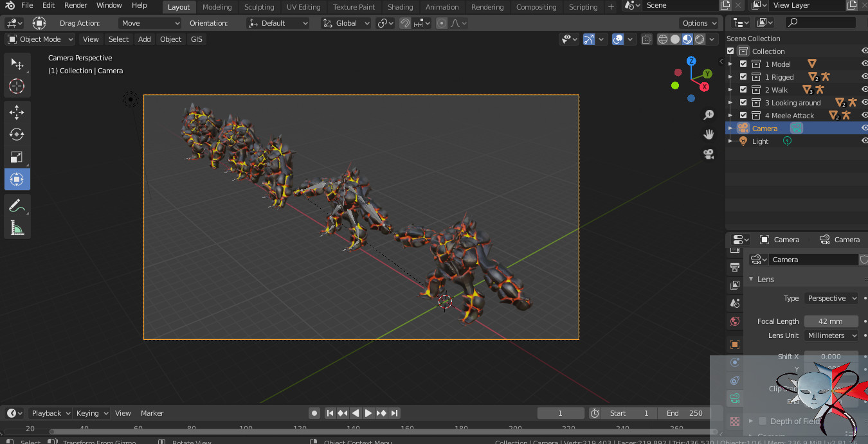
Task: Click the zoom magnifier viewport icon
Action: click(709, 115)
